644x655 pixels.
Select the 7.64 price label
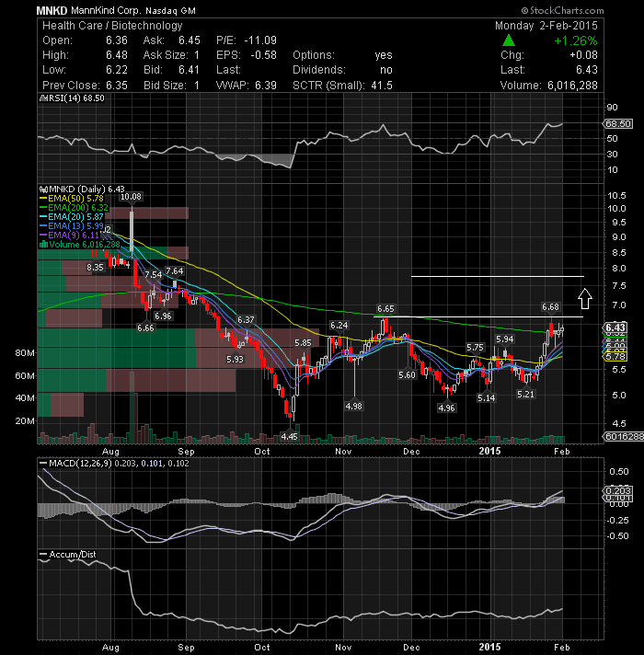pyautogui.click(x=174, y=271)
